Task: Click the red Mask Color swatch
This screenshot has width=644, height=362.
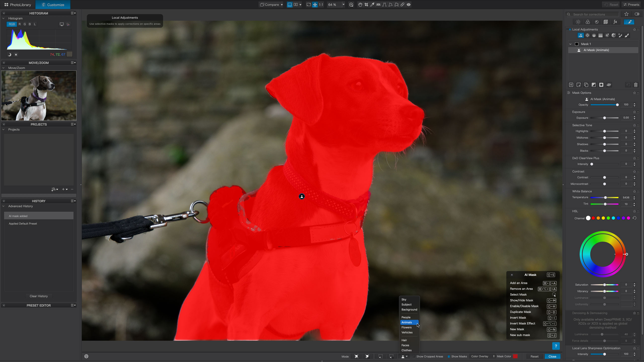Action: tap(515, 356)
